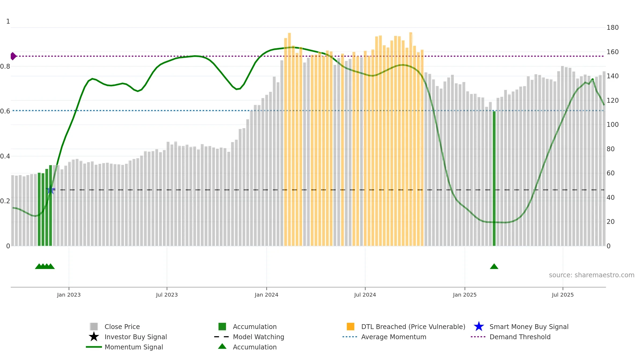Toggle DTL Breached (Price Vulnerable) legend text
644x362 pixels.
(413, 327)
